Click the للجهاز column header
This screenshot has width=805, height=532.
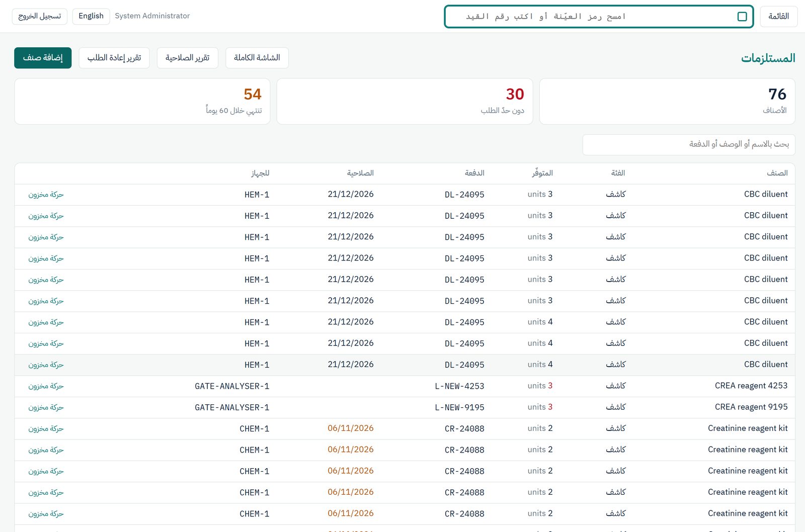[x=261, y=173]
